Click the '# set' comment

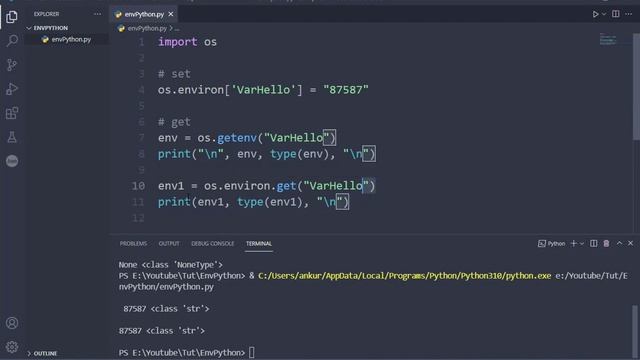(x=174, y=74)
